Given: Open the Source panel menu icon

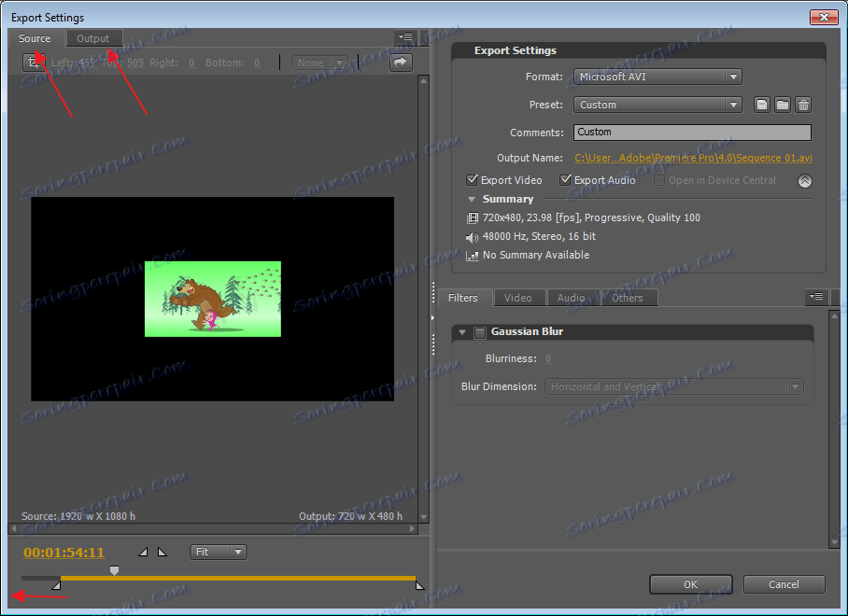Looking at the screenshot, I should pos(405,37).
